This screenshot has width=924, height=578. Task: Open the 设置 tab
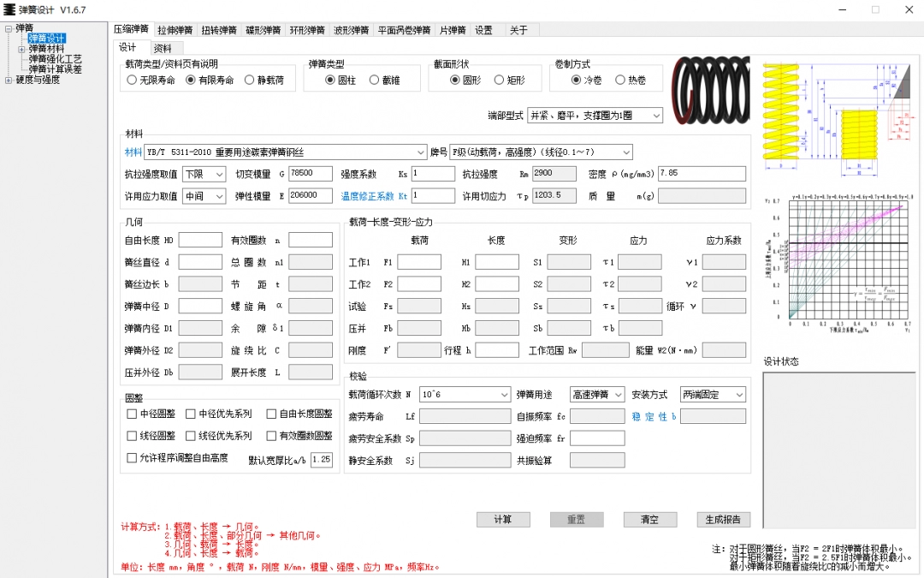click(483, 29)
